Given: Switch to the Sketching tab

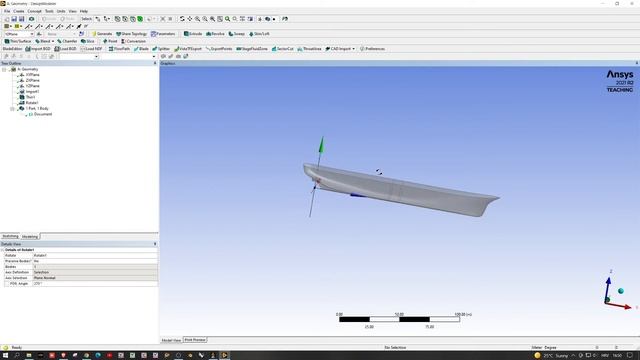Looking at the screenshot, I should (x=10, y=236).
